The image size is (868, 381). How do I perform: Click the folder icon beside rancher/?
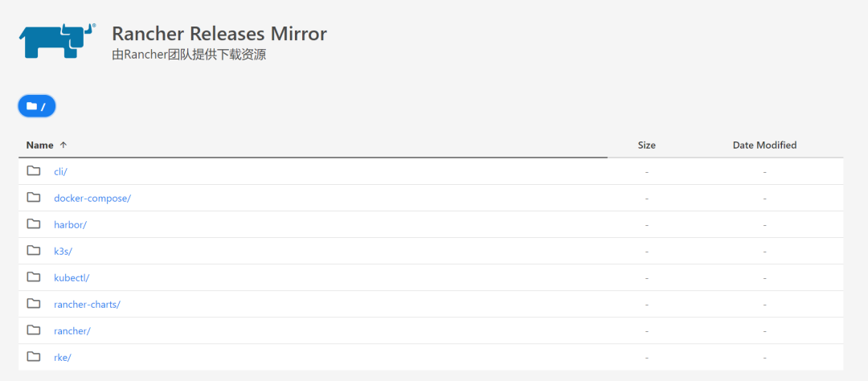(34, 330)
